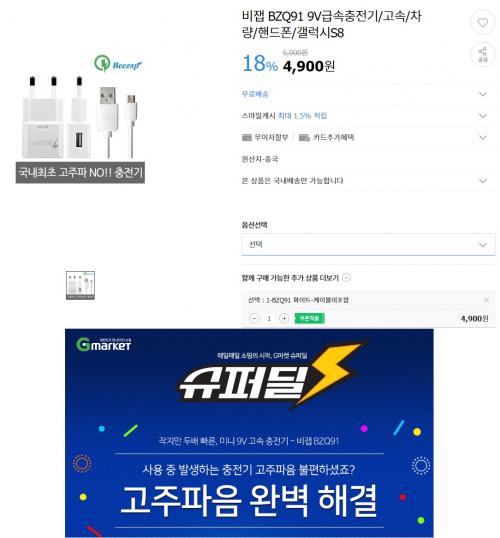Click the heart wishlist icon

[x=482, y=23]
